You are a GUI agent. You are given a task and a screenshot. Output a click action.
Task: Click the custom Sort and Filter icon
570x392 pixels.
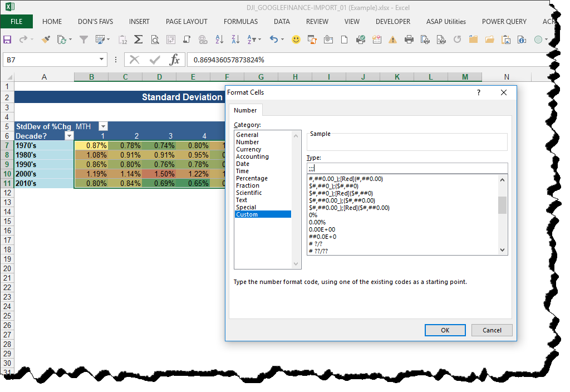252,40
